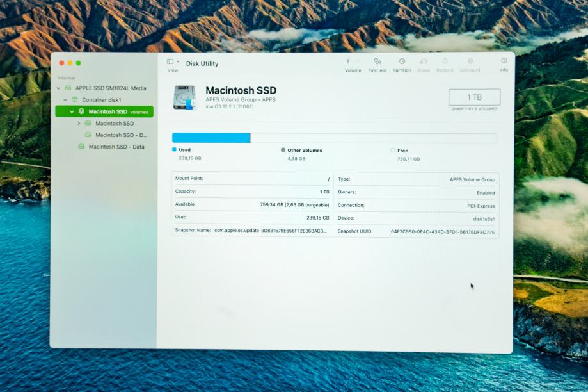Click the macOS 12.2.1 (21D62) version text
The height and width of the screenshot is (392, 588).
click(x=230, y=106)
